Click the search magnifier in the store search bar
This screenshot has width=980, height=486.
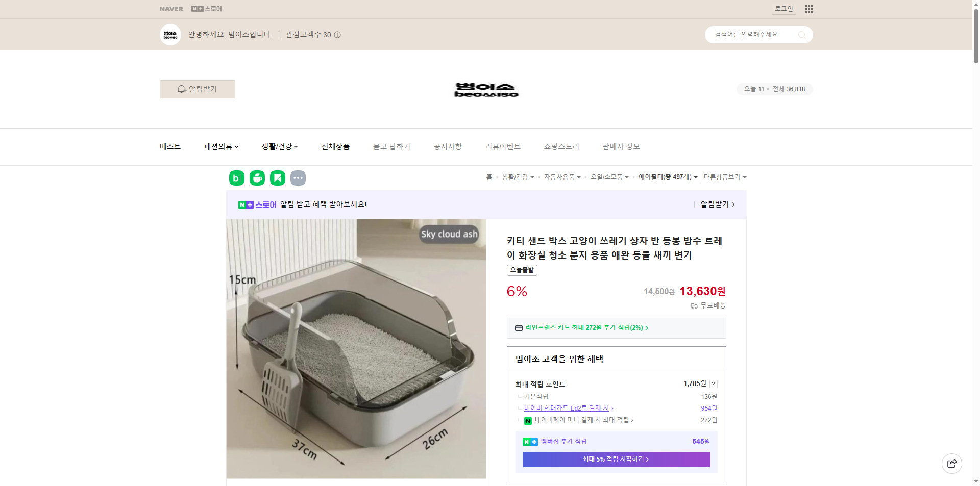click(x=802, y=34)
